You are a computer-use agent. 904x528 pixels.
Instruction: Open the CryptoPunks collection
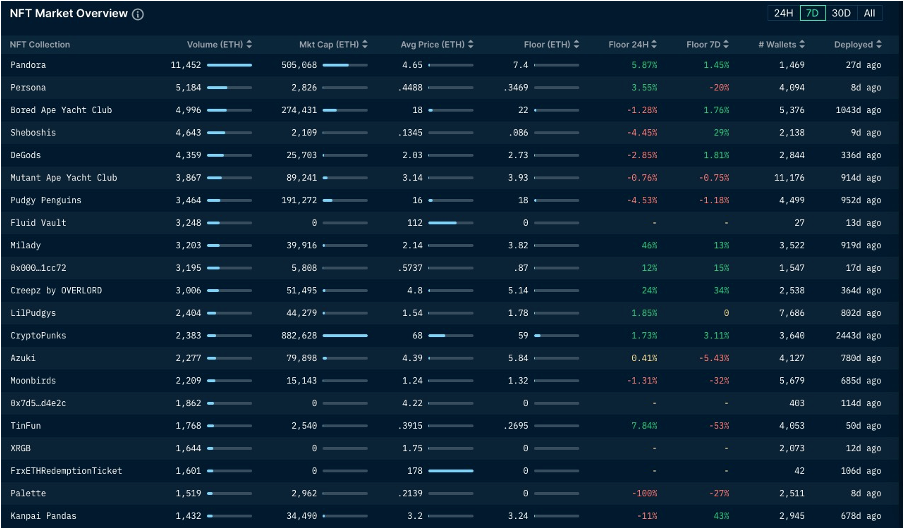coord(38,335)
